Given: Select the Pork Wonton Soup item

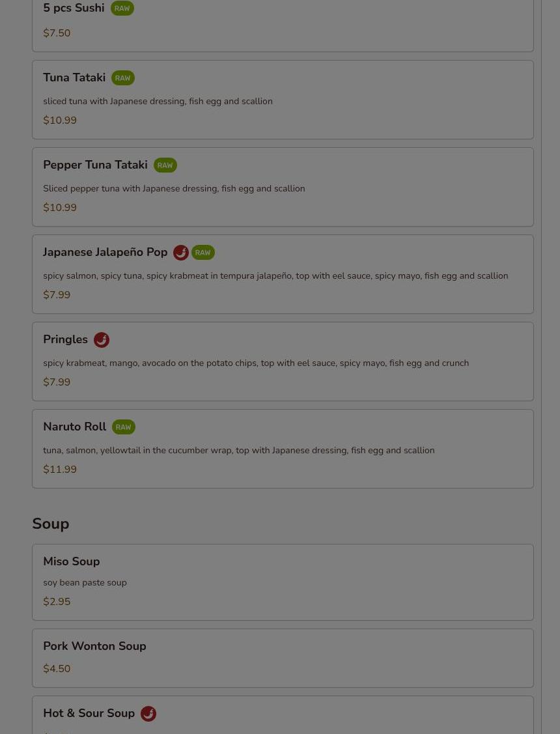Looking at the screenshot, I should pos(283,658).
